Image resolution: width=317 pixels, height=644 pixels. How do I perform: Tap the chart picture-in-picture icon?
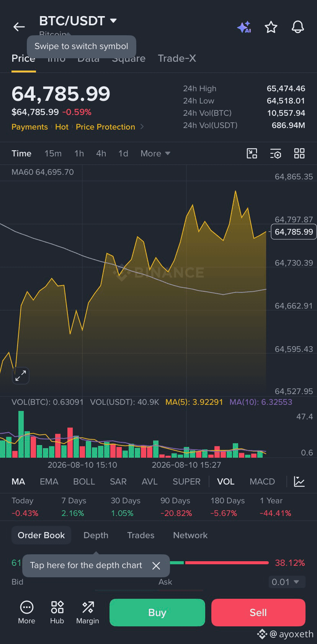point(252,154)
